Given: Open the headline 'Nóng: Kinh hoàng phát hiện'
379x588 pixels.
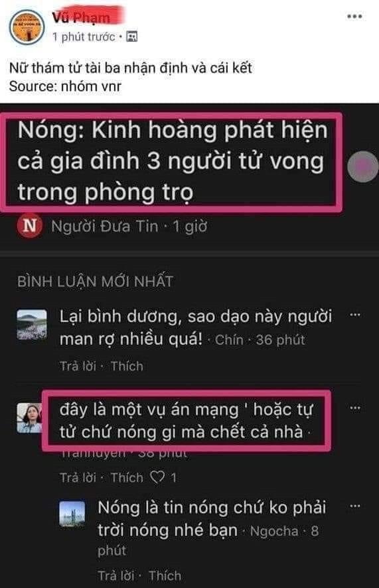Looking at the screenshot, I should tap(172, 161).
